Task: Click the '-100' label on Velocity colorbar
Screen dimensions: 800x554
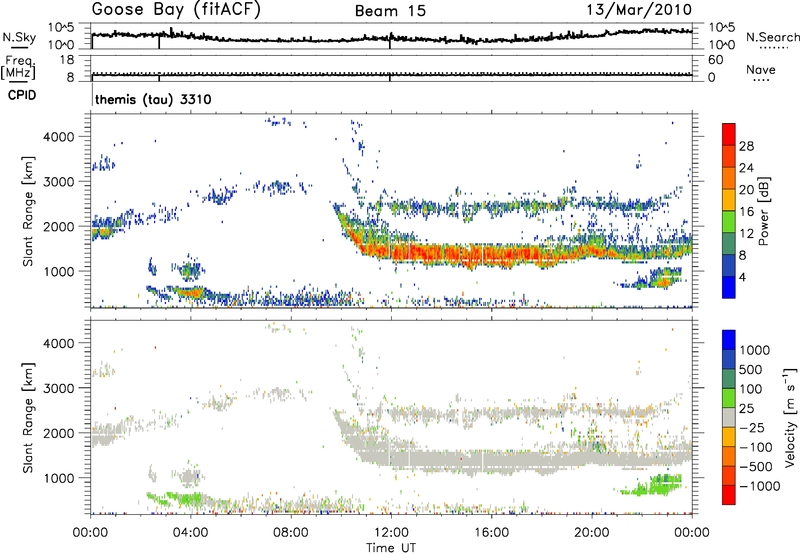Action: click(755, 447)
